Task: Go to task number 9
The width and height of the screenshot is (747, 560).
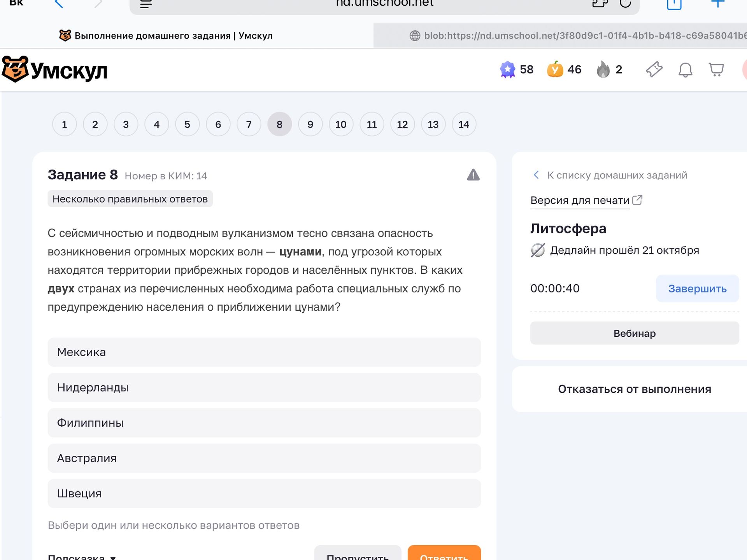Action: [310, 124]
